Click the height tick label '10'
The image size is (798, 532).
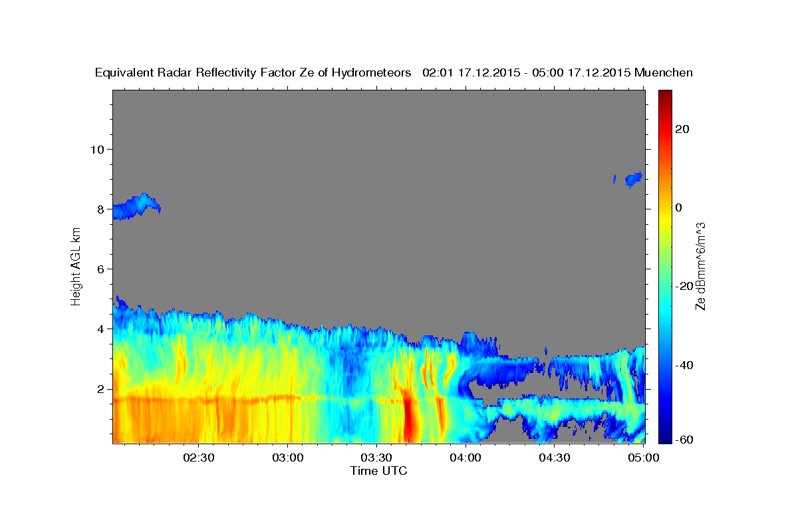pyautogui.click(x=97, y=149)
